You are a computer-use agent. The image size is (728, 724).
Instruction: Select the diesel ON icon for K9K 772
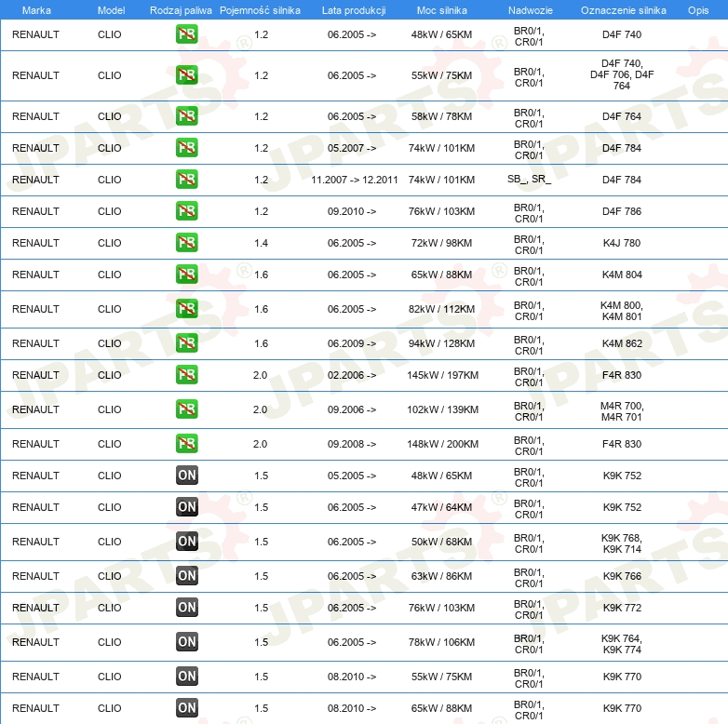[187, 608]
